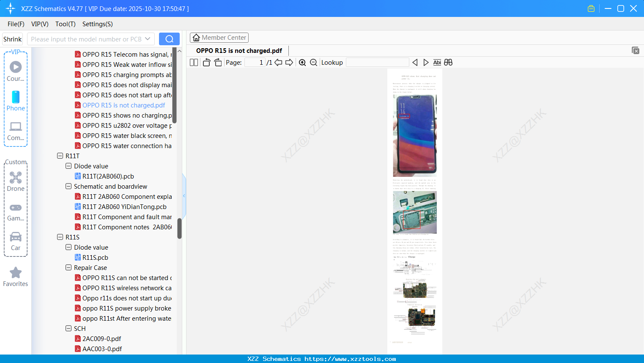644x363 pixels.
Task: Open the Drone category
Action: point(16,181)
